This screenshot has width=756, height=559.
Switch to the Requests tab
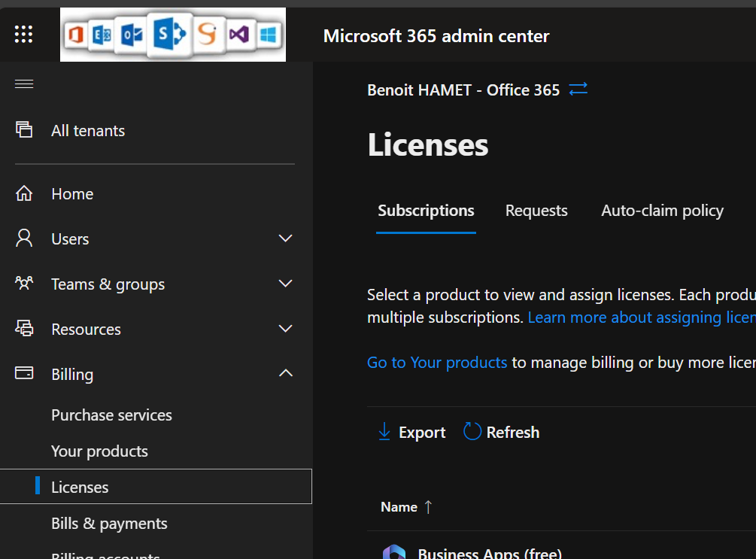coord(536,211)
